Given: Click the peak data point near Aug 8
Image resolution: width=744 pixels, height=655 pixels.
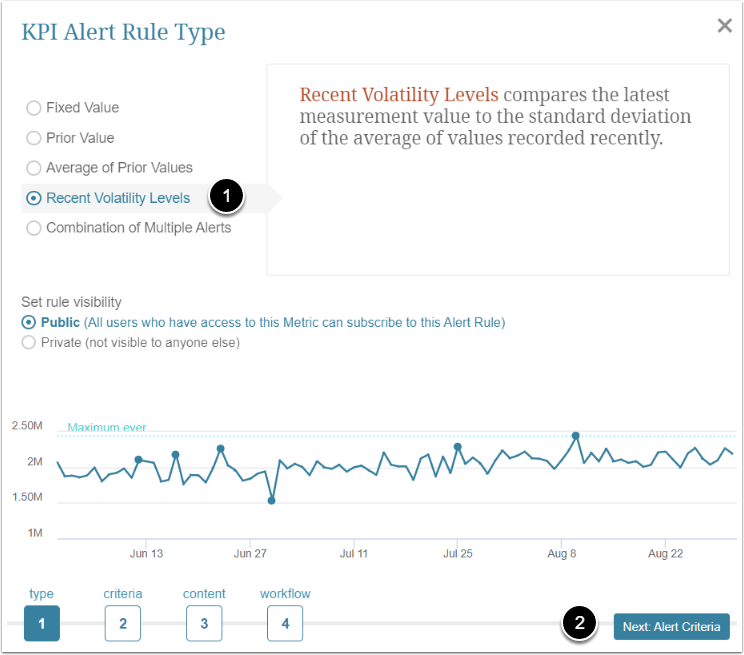Looking at the screenshot, I should point(576,435).
